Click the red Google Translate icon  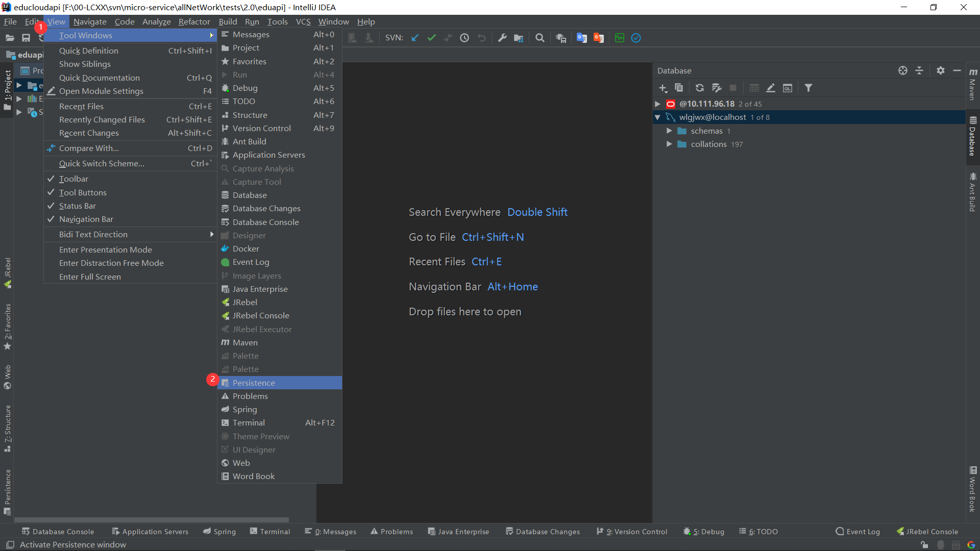pyautogui.click(x=599, y=38)
